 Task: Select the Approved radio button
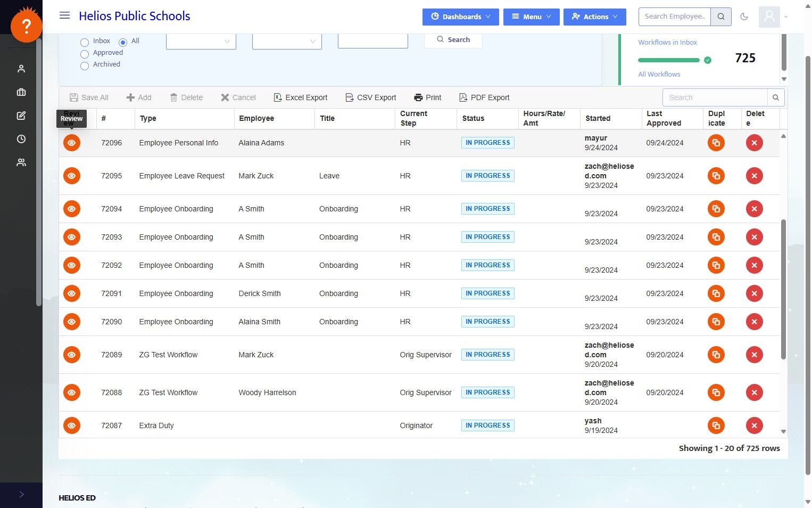click(x=85, y=54)
